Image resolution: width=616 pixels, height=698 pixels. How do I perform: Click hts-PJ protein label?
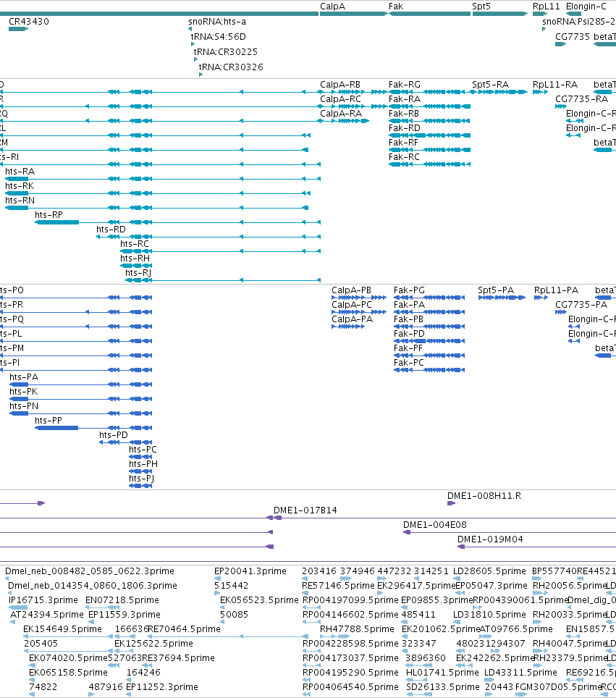[142, 479]
